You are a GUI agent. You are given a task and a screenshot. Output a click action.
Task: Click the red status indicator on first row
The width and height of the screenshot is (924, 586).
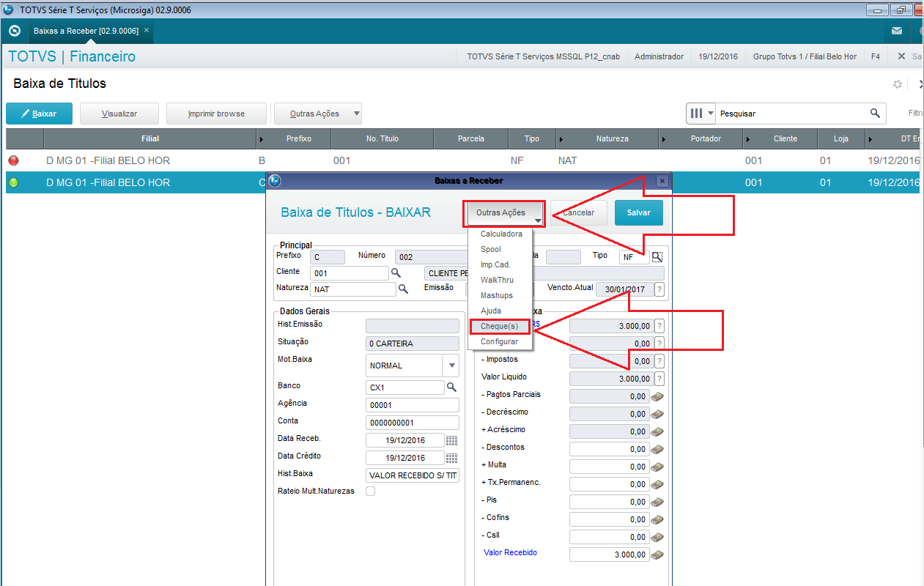click(x=13, y=160)
